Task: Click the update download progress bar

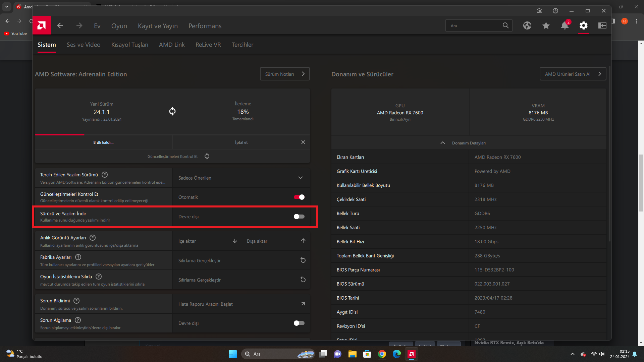Action: (x=172, y=135)
